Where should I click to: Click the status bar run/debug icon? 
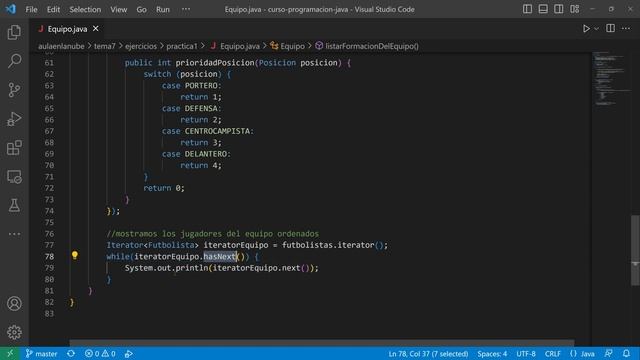(x=129, y=353)
